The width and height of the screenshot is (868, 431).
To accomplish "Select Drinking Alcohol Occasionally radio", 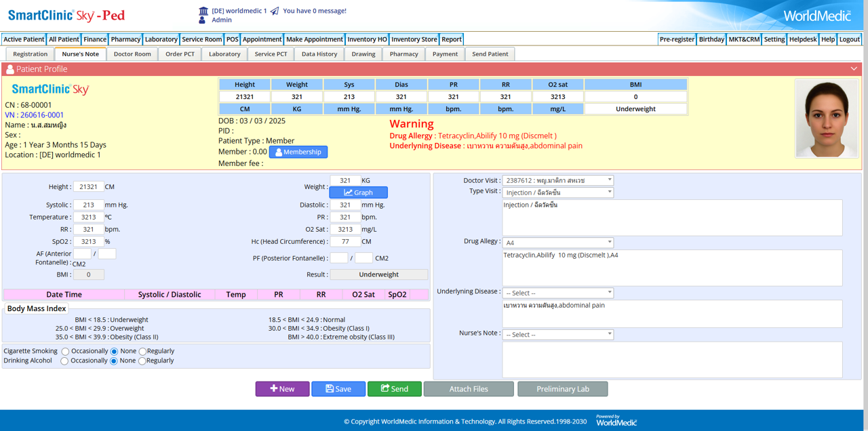I will click(x=65, y=361).
